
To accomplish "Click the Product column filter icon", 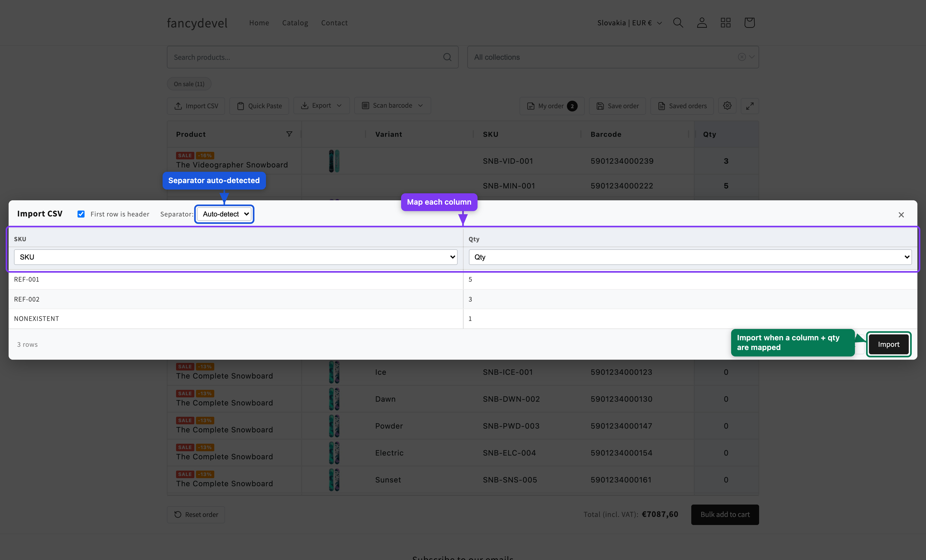I will tap(289, 134).
